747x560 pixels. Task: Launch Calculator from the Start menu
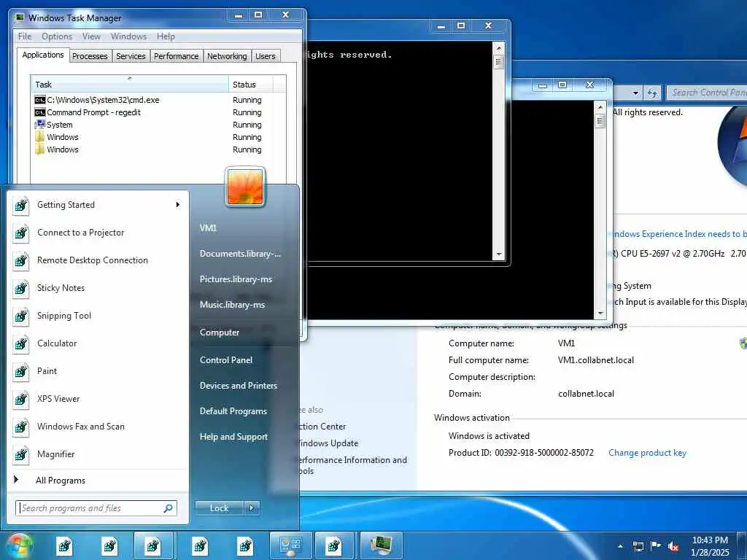pyautogui.click(x=98, y=343)
